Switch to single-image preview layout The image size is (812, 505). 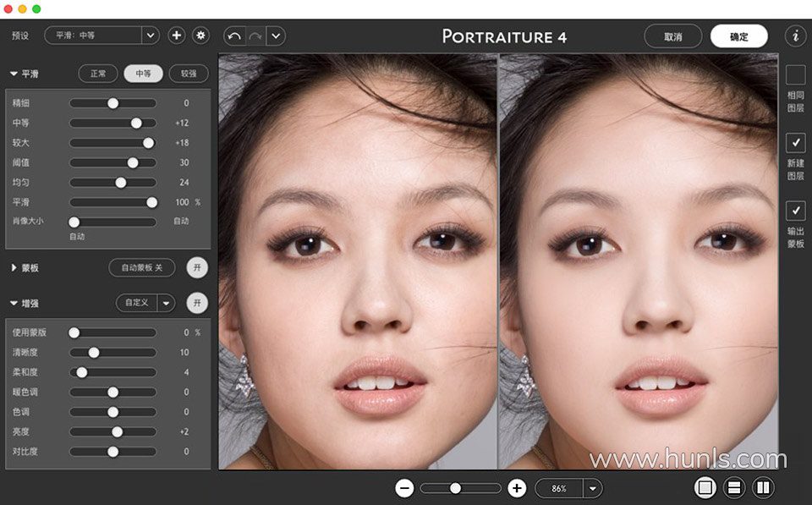[705, 487]
